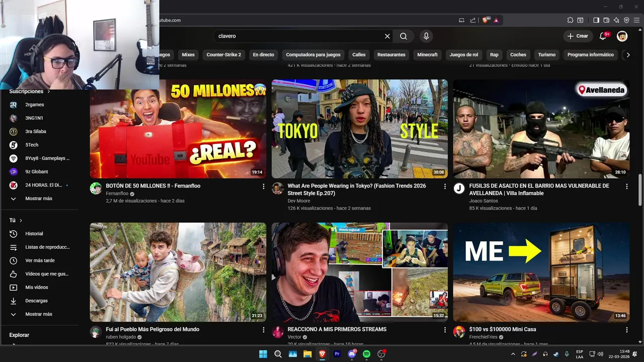This screenshot has height=362, width=644.
Task: Open options for $100 vs $100000 Mini Casa
Action: (626, 330)
